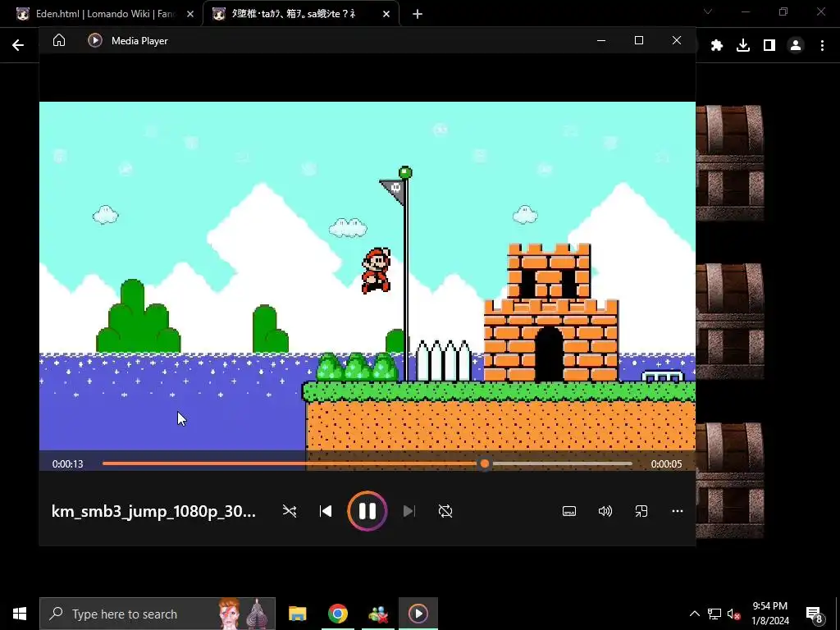Click the orange seek bar handle

click(484, 464)
